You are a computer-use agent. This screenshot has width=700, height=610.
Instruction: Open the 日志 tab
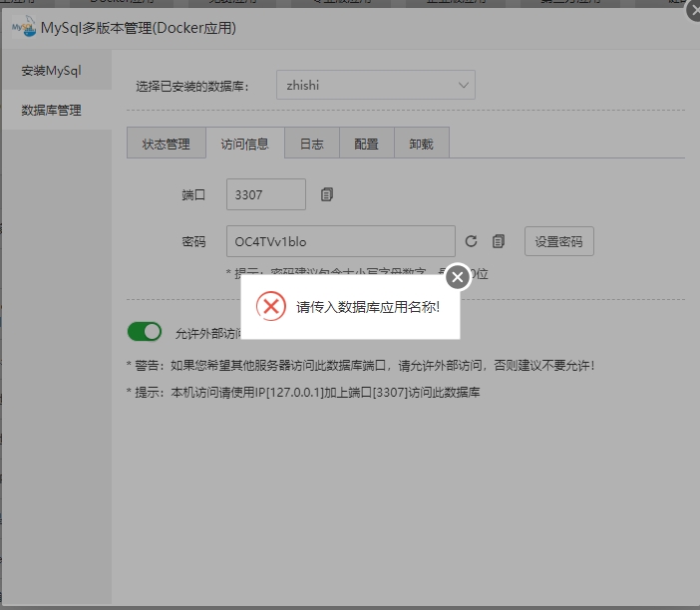pos(311,144)
